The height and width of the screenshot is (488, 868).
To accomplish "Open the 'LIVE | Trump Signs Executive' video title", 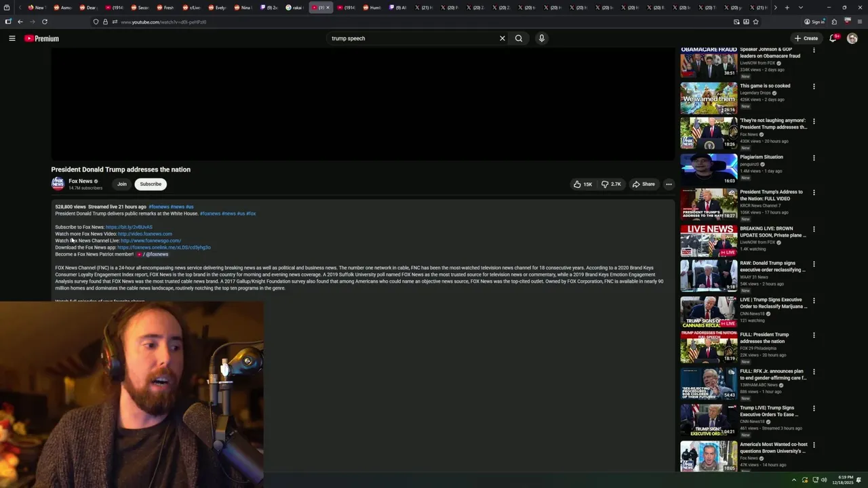I will click(x=774, y=303).
